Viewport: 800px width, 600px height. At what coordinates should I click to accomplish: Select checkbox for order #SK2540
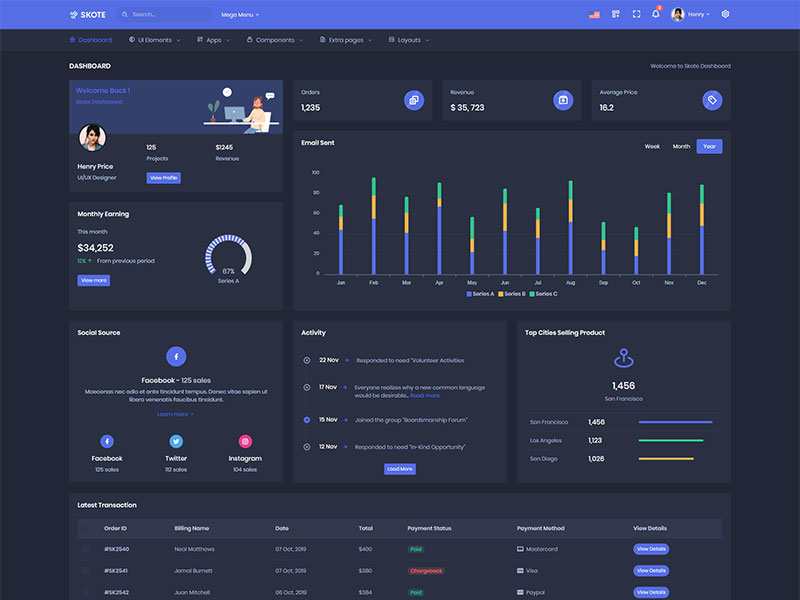86,549
